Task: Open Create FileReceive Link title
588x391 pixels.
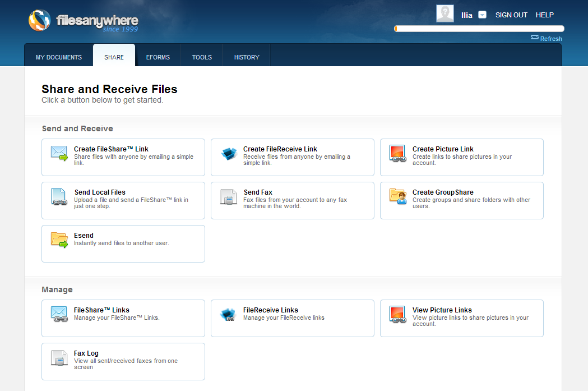Action: coord(280,149)
